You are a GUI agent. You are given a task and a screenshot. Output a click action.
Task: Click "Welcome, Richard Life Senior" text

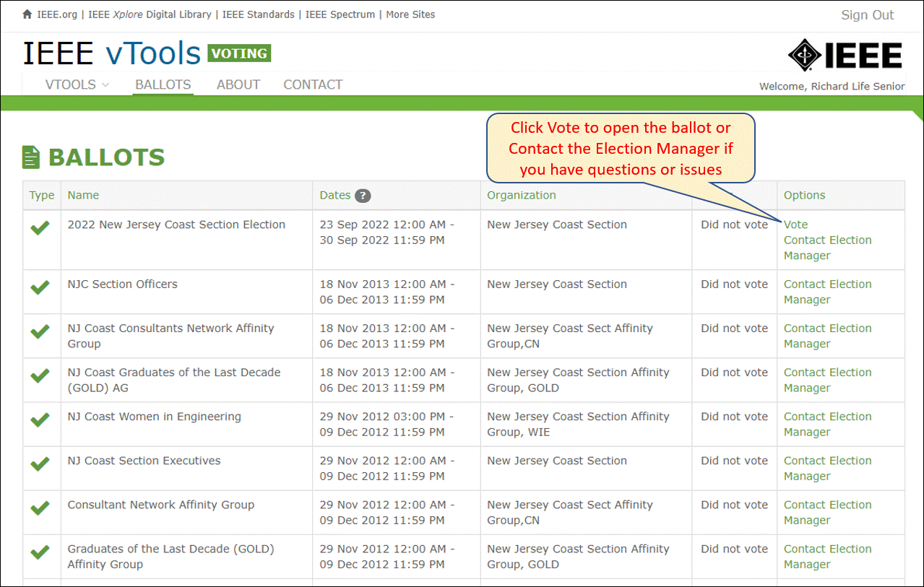[x=832, y=87]
